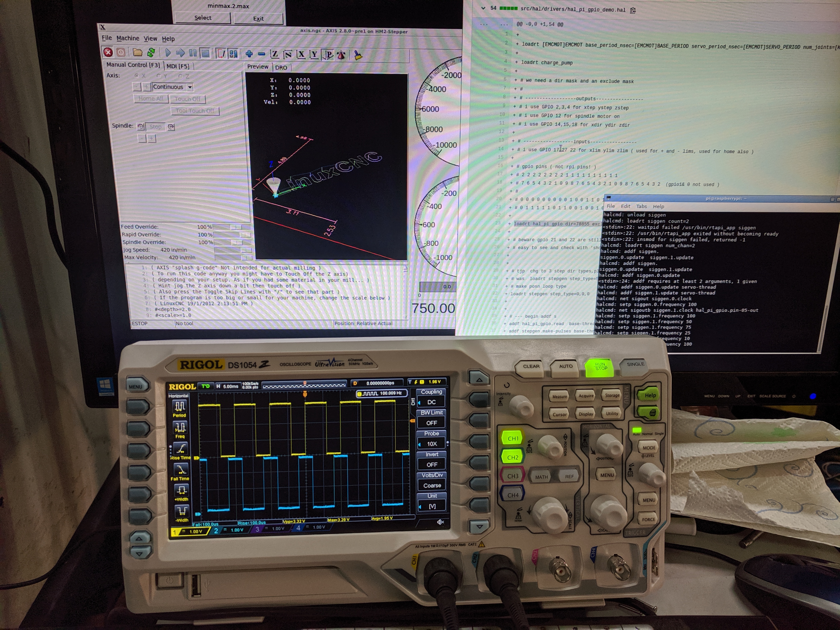
Task: Toggle optional pause M1 icon
Action: pos(233,54)
